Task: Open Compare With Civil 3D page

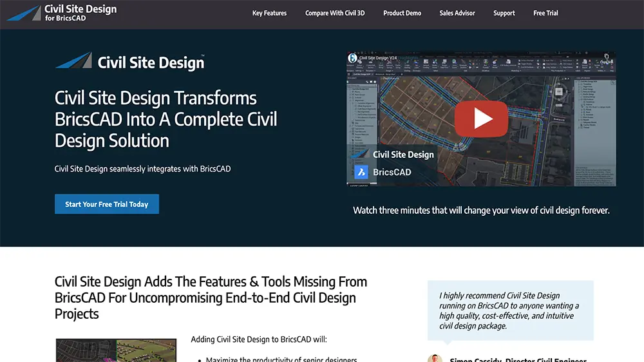Action: pos(335,13)
